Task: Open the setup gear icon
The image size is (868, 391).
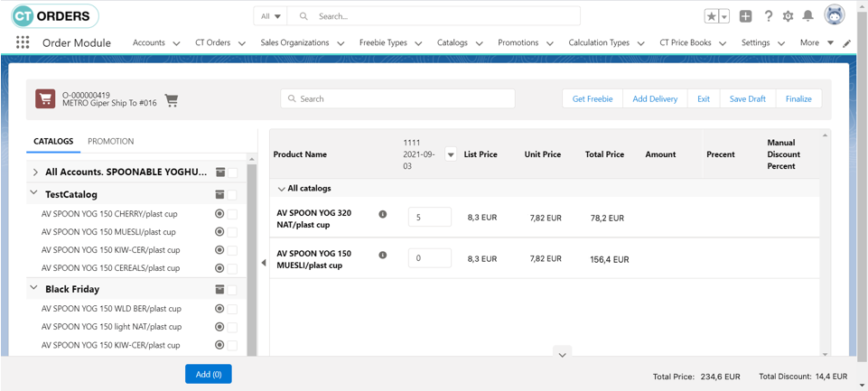Action: 788,16
